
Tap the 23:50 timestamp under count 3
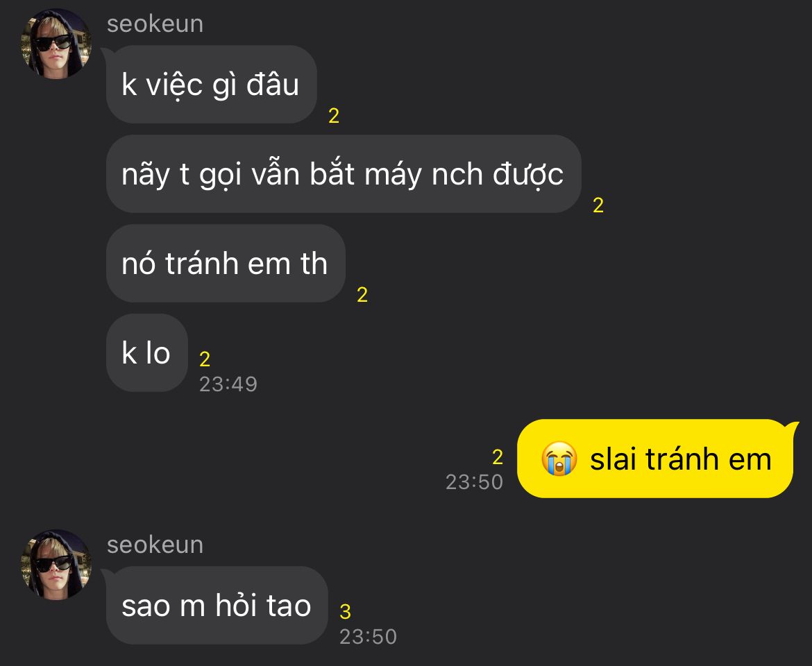[369, 637]
